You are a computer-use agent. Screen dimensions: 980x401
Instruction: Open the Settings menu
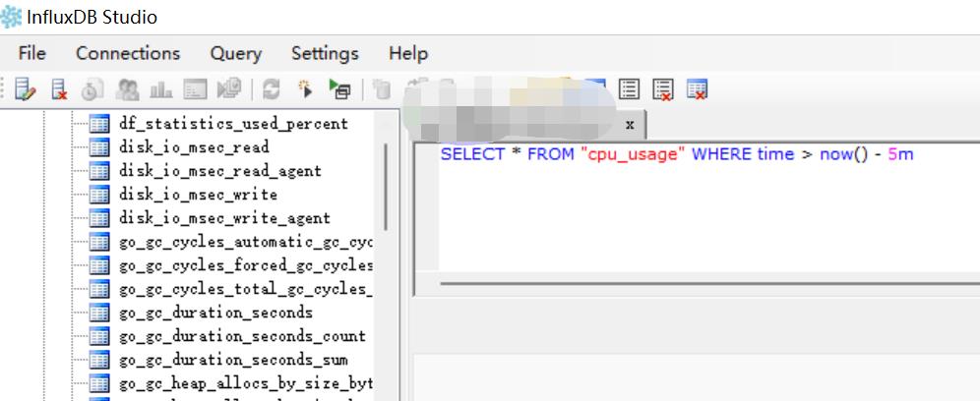tap(325, 54)
